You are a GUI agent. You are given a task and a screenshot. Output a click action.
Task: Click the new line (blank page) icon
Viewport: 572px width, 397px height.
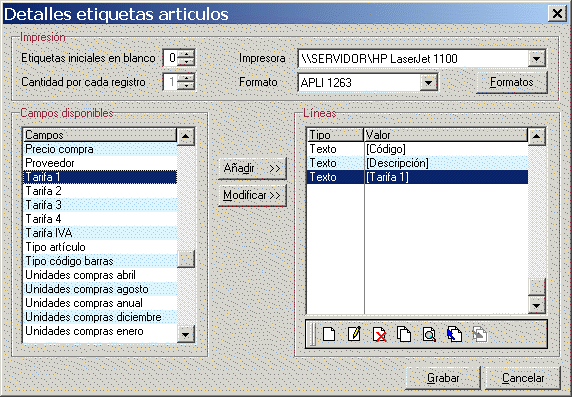point(329,334)
